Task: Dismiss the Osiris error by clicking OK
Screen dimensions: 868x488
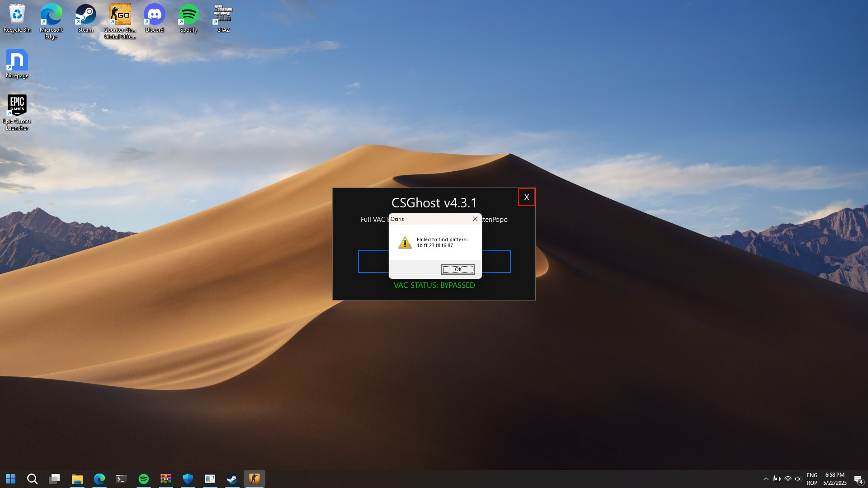Action: (458, 269)
